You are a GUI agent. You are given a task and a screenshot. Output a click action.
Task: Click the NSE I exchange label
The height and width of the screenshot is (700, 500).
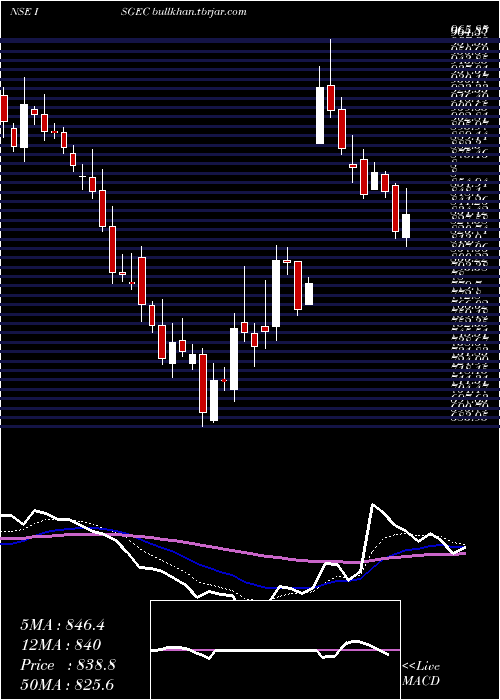point(26,12)
